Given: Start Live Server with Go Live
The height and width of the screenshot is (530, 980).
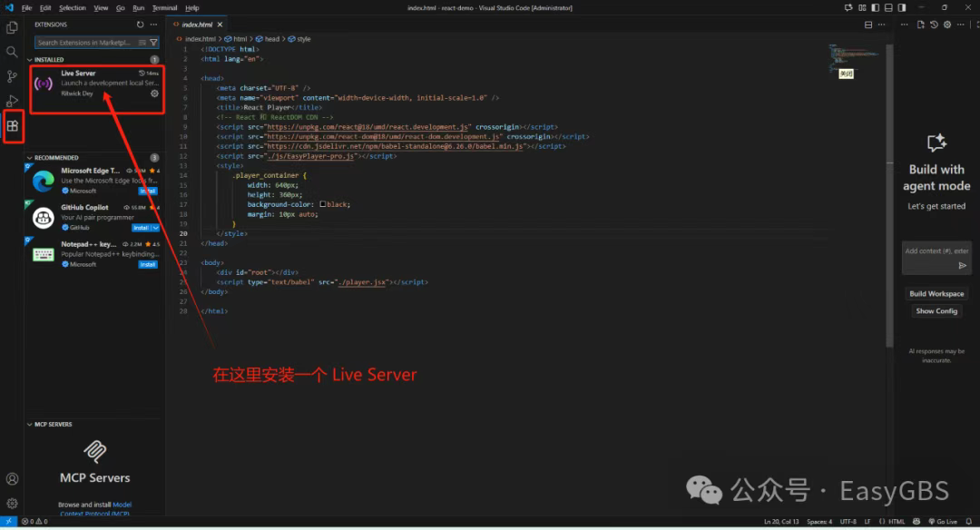Looking at the screenshot, I should 943,521.
